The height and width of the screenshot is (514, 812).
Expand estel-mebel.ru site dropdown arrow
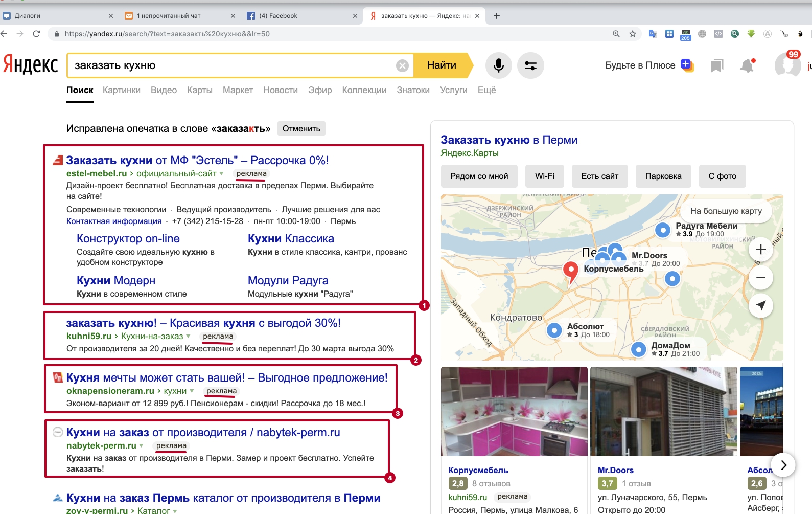[x=221, y=174]
